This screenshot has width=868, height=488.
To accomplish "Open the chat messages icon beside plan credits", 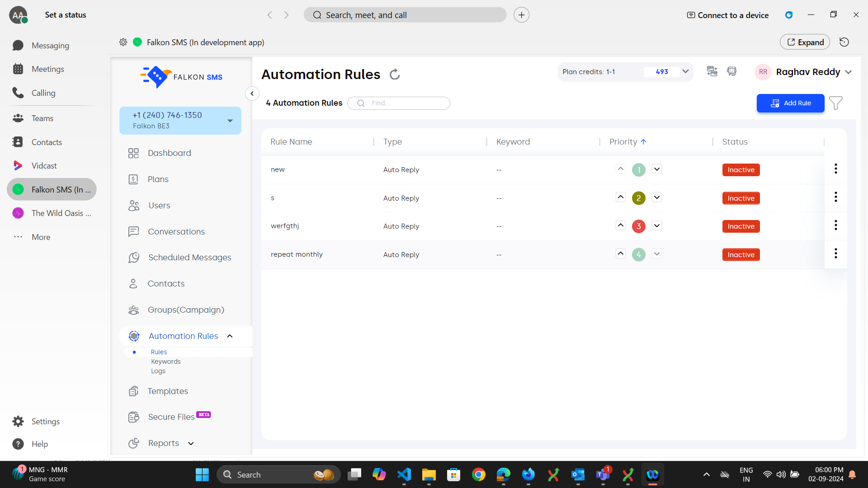I will [712, 71].
